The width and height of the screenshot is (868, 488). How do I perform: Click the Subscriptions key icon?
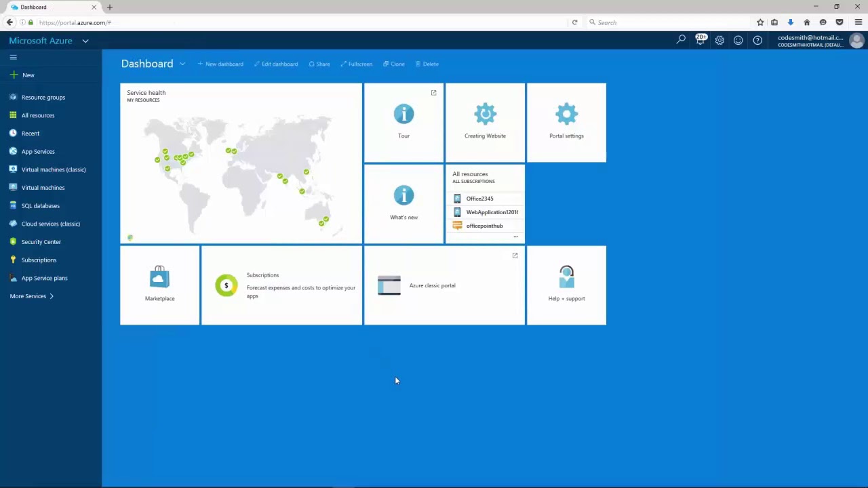[13, 260]
